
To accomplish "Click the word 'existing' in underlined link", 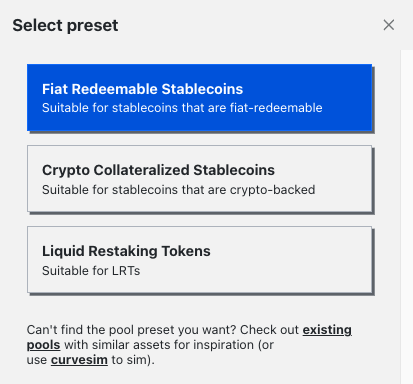I will pos(327,329).
